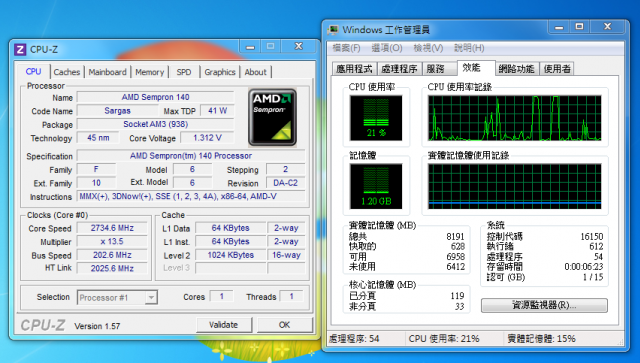Click the Windows Task Manager title icon
This screenshot has height=363, width=640.
click(x=333, y=30)
